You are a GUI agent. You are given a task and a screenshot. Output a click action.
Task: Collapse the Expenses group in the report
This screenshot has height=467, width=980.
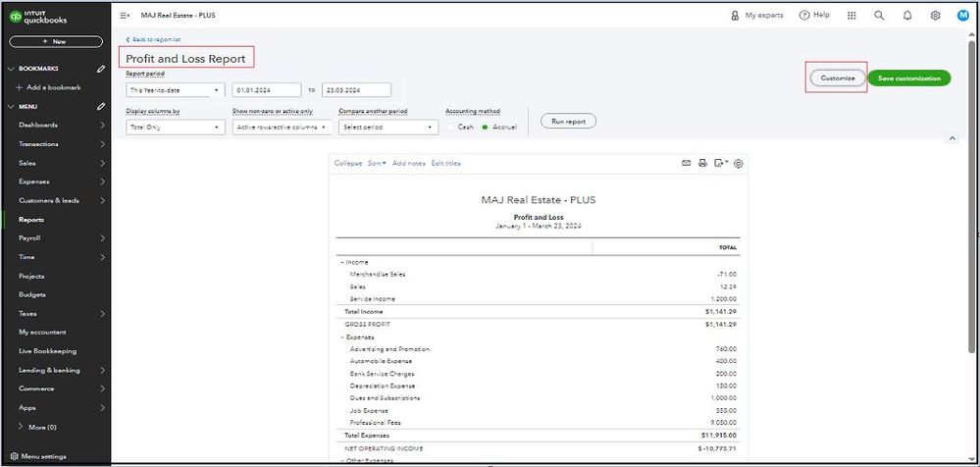[x=342, y=337]
